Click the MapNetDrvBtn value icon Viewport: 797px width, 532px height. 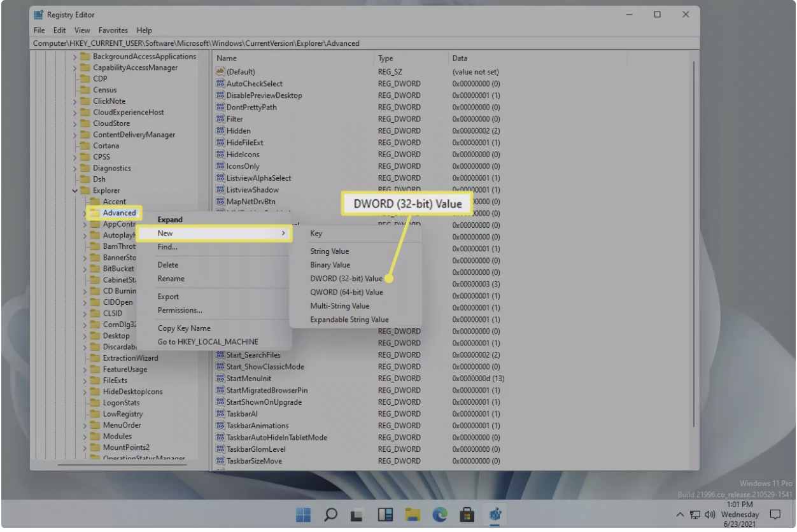coord(221,202)
